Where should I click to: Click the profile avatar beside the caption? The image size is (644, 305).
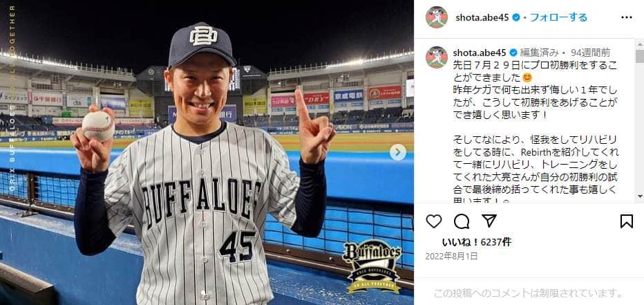437,57
